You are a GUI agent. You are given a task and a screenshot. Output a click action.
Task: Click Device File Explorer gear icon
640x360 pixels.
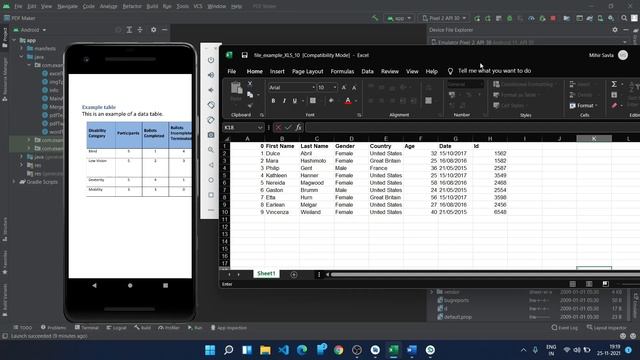tap(615, 30)
